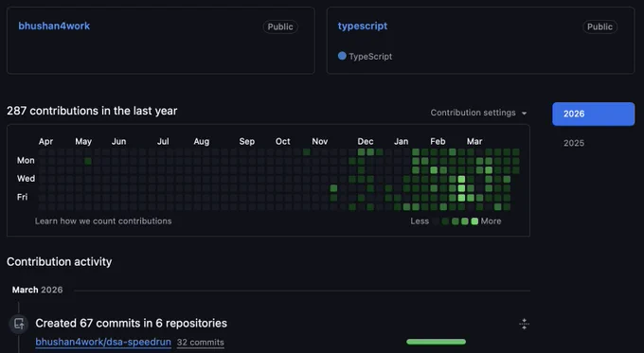The width and height of the screenshot is (644, 353).
Task: Collapse the Created 67 commits section
Action: (524, 324)
